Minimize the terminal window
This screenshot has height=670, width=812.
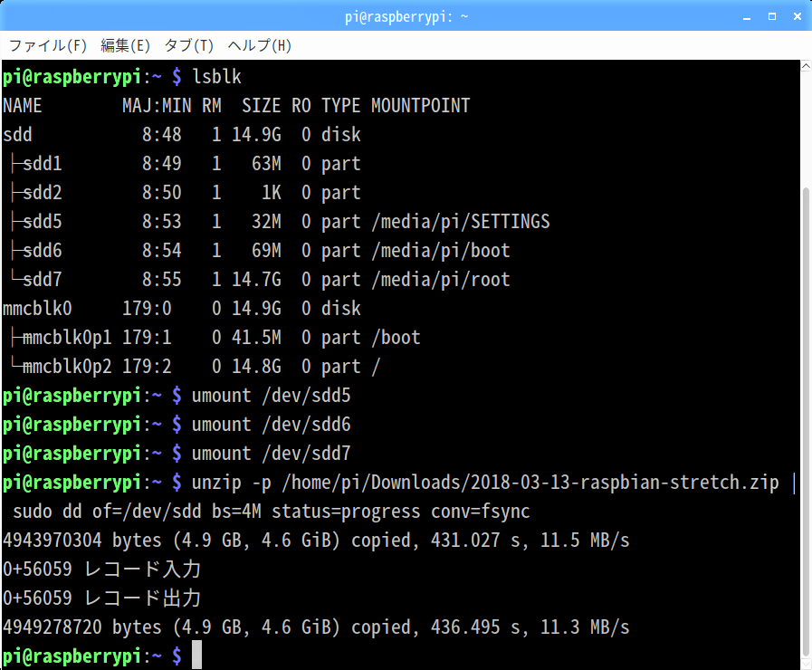747,17
